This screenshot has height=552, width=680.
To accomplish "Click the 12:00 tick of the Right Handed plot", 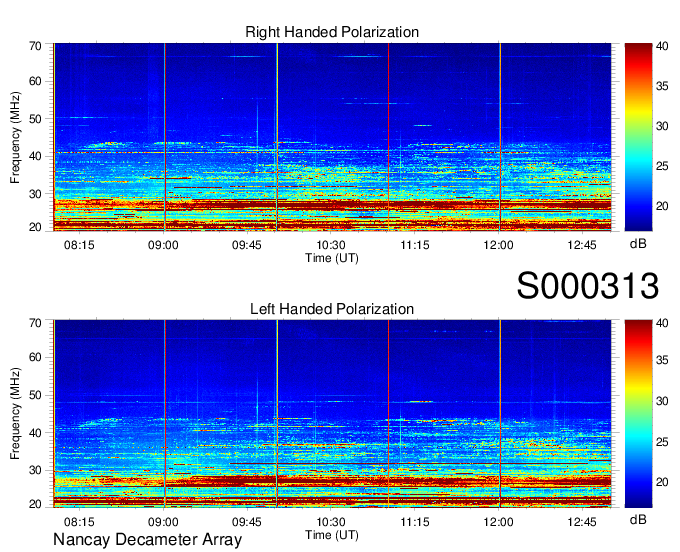I will [498, 245].
